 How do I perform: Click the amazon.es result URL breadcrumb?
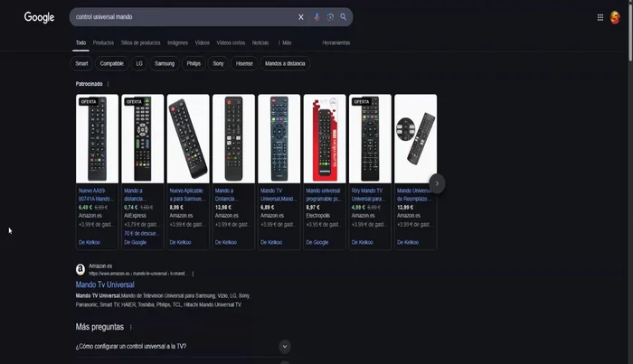click(x=138, y=274)
